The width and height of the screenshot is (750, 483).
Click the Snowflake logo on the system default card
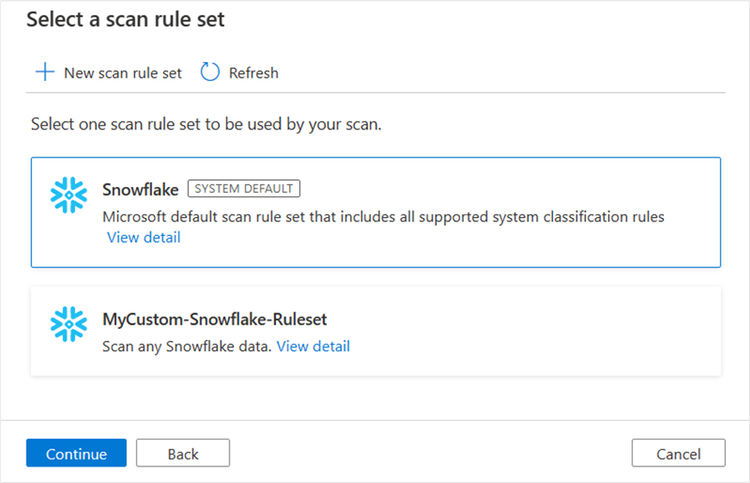pos(69,196)
